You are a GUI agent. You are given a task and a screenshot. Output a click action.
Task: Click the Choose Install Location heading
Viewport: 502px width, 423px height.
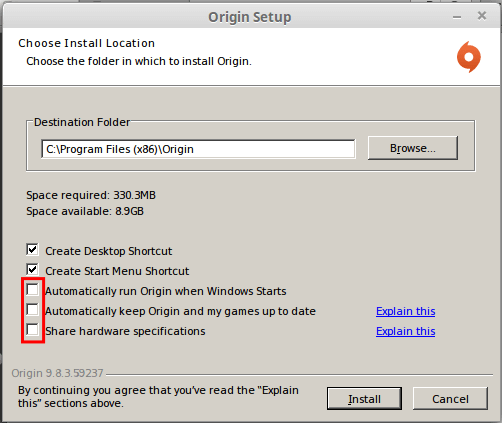(87, 43)
